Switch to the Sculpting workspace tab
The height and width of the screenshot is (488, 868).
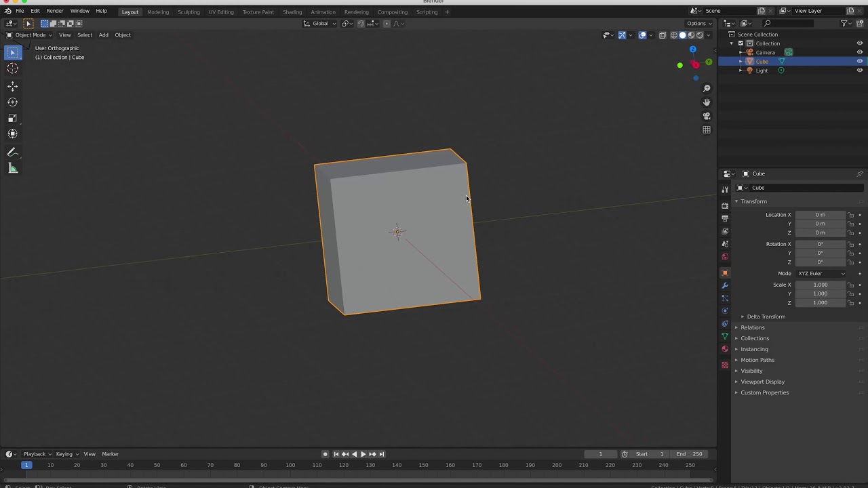click(189, 12)
